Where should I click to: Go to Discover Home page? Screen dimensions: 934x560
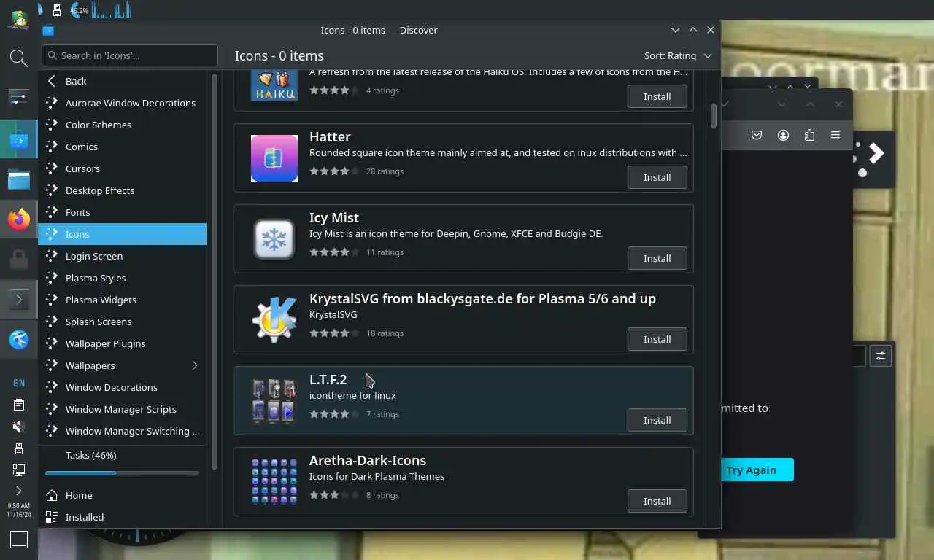coord(123,495)
